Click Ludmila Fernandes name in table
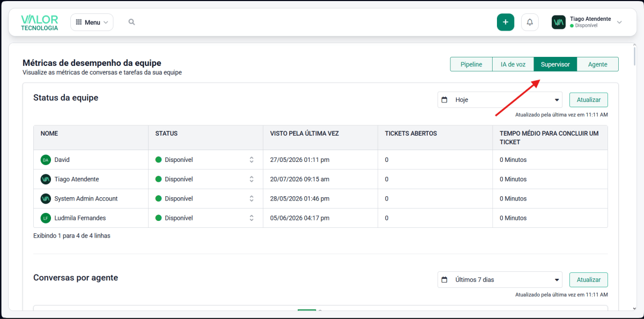The height and width of the screenshot is (319, 644). pos(80,218)
